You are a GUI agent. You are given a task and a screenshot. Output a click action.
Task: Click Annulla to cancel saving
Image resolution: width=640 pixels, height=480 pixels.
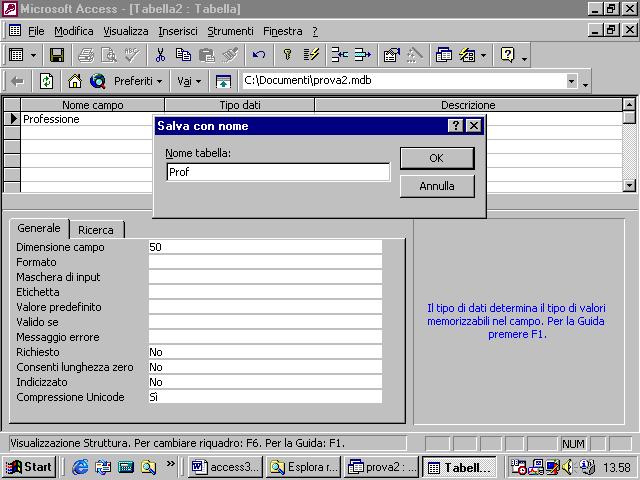click(437, 186)
